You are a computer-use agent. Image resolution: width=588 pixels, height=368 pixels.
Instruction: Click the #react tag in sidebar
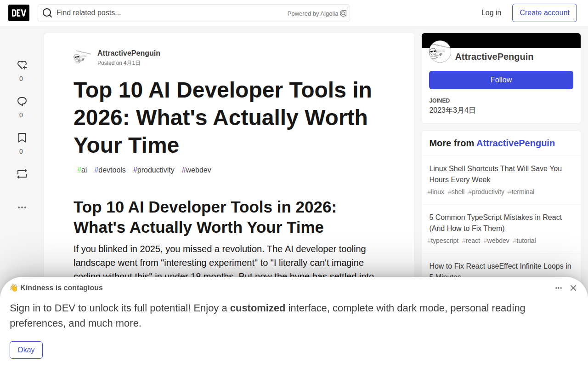click(471, 241)
